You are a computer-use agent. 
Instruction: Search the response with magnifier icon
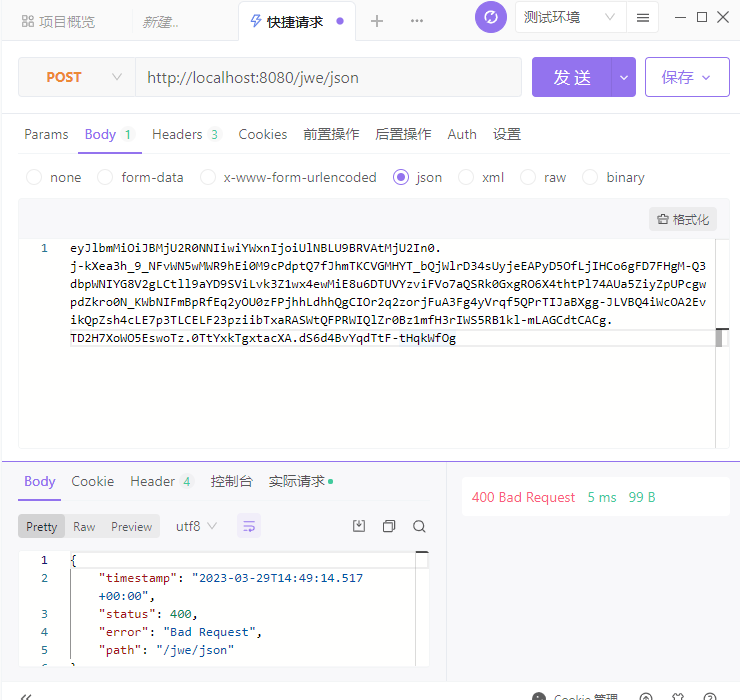coord(419,526)
